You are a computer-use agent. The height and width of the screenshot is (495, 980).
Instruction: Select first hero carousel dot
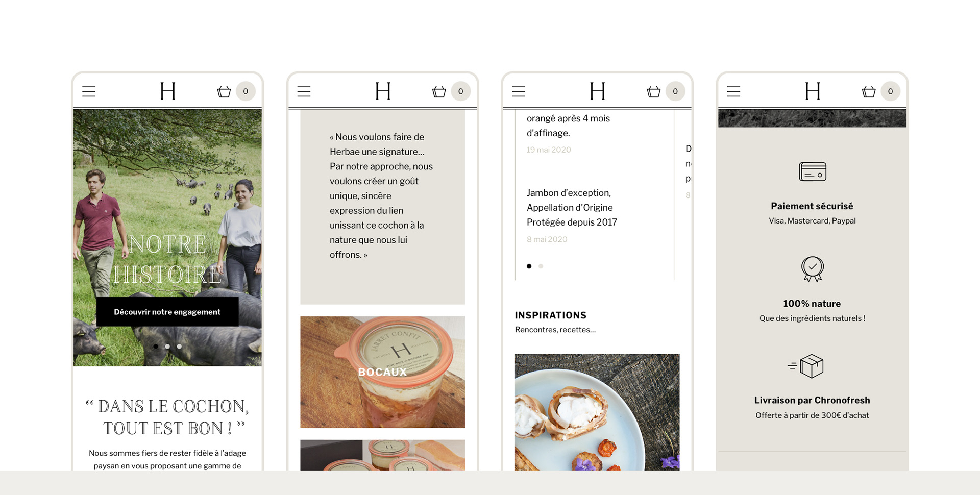coord(156,346)
